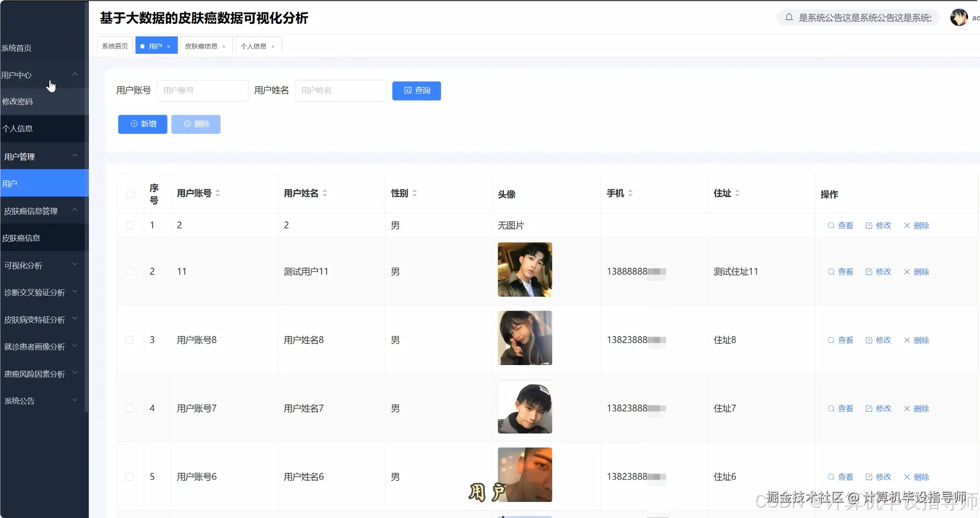
Task: Select the checkbox for 用户姓名7
Action: (x=130, y=409)
